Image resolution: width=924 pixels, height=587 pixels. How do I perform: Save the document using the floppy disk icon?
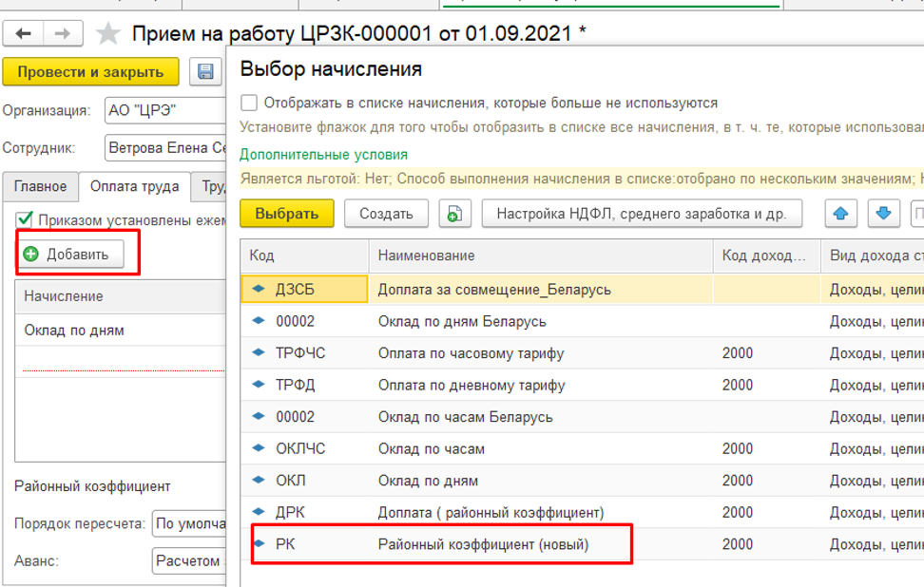click(205, 72)
